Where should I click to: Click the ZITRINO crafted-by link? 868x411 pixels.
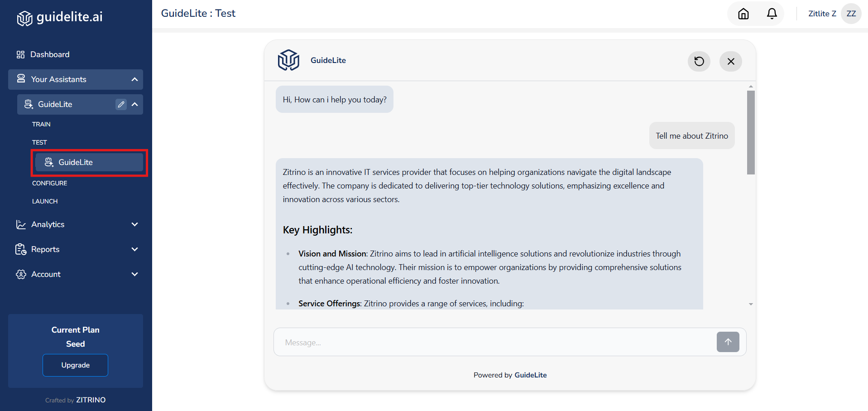pyautogui.click(x=91, y=400)
